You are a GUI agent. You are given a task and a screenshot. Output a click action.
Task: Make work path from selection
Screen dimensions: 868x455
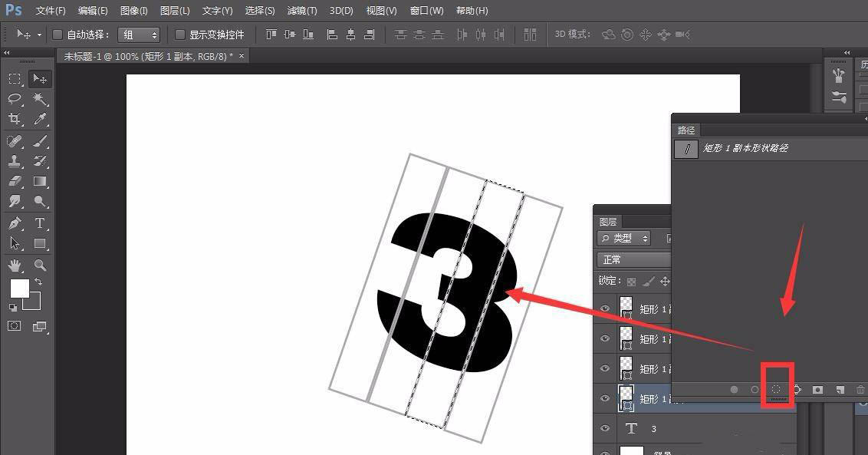[x=797, y=390]
